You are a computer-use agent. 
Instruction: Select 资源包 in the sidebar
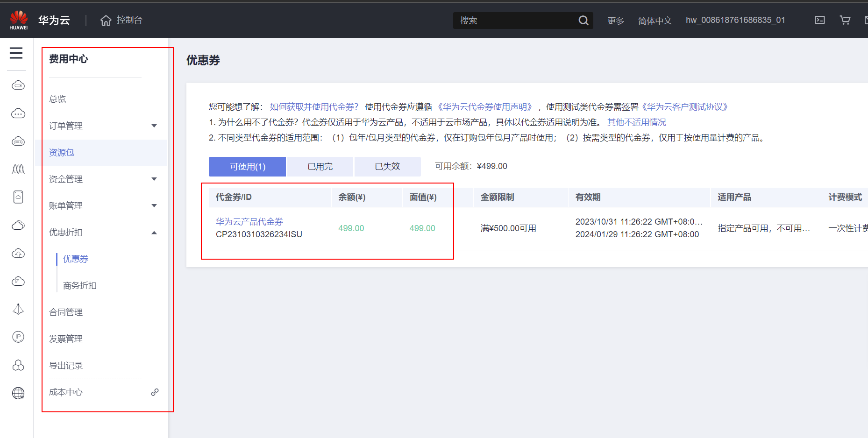click(x=62, y=152)
